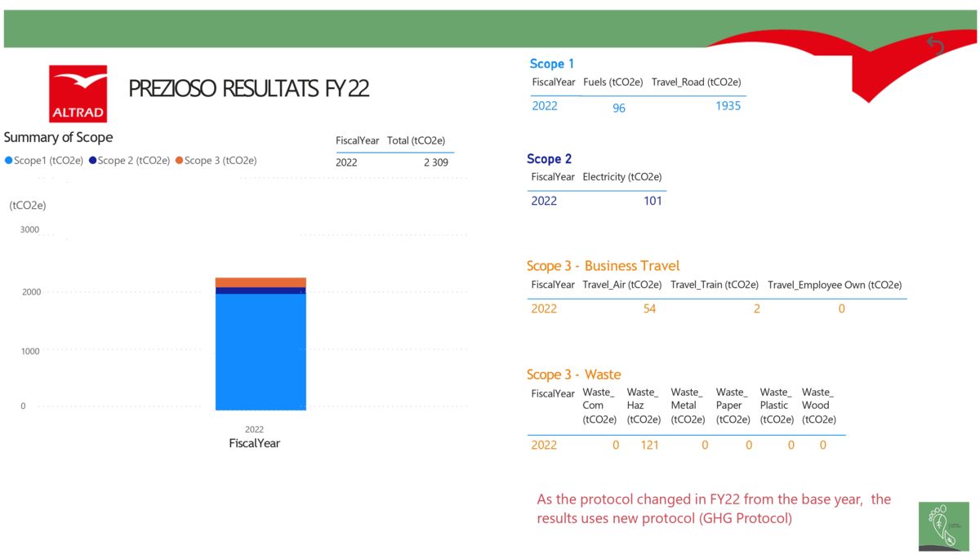Select the Scope1 blue legend dot
The image size is (980, 559).
(8, 161)
